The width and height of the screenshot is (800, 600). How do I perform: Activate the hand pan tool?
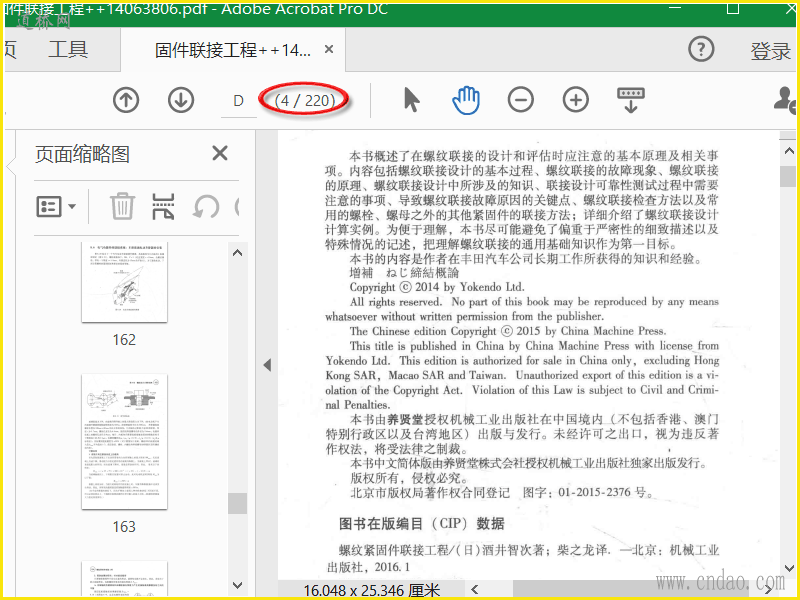click(x=466, y=100)
